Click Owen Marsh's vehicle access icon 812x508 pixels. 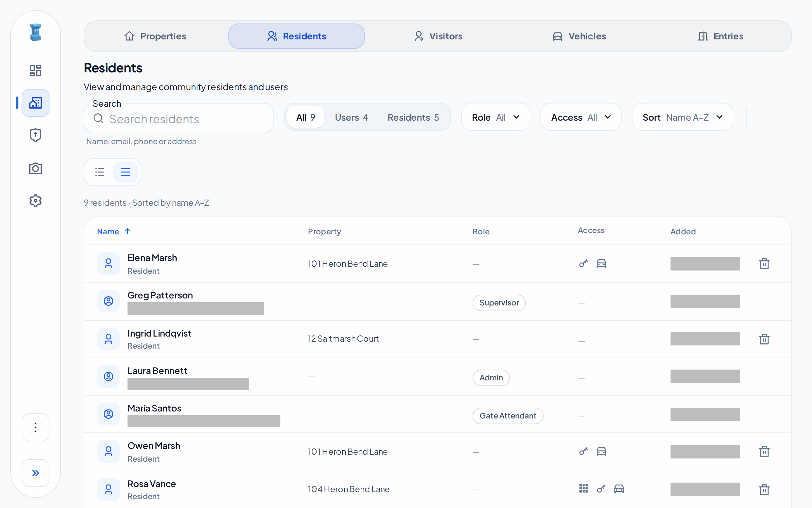(601, 451)
